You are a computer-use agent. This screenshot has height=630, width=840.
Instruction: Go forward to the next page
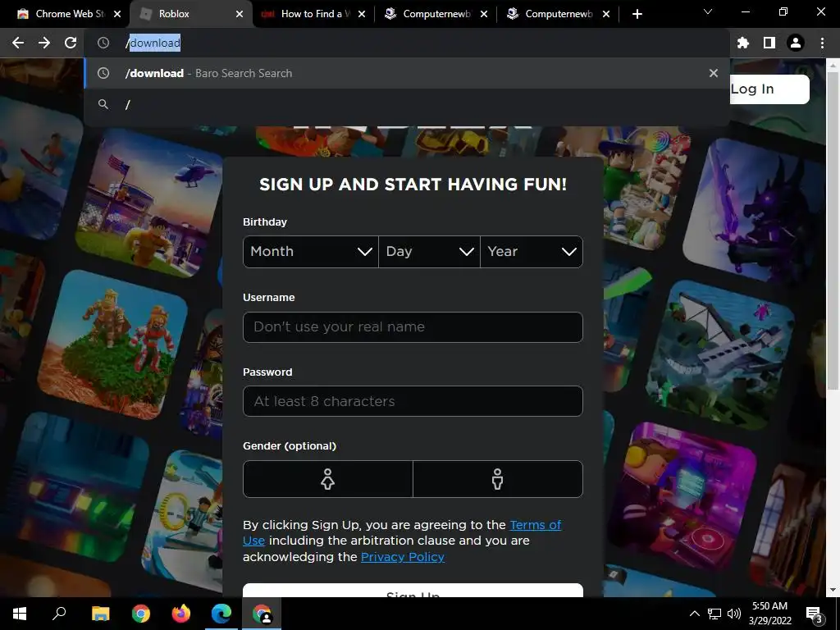[x=44, y=43]
